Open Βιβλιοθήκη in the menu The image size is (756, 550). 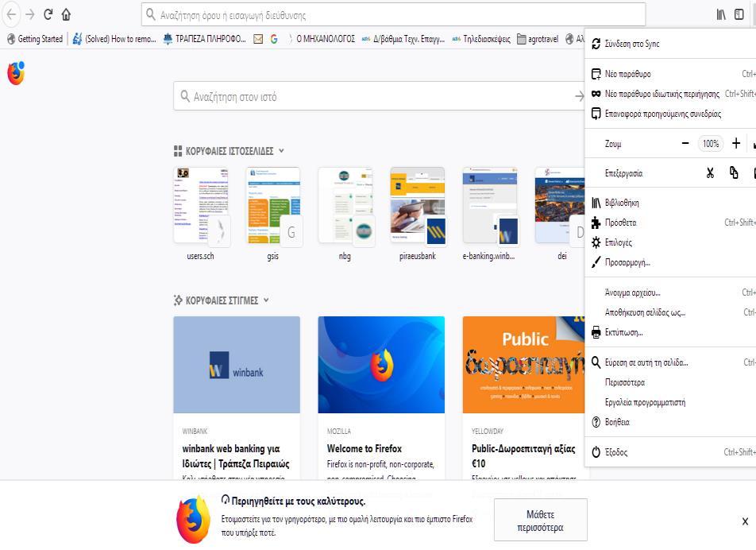[670, 203]
